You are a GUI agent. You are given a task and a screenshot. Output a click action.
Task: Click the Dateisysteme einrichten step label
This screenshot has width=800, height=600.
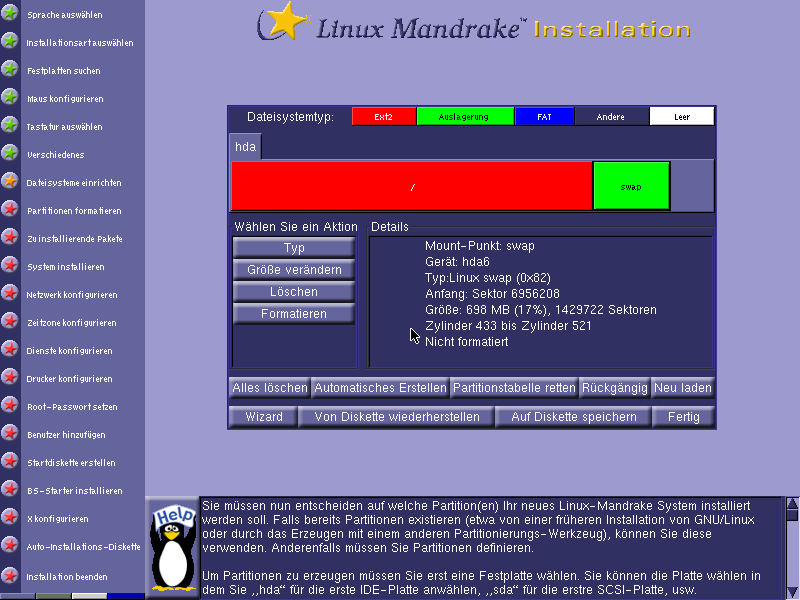point(74,183)
